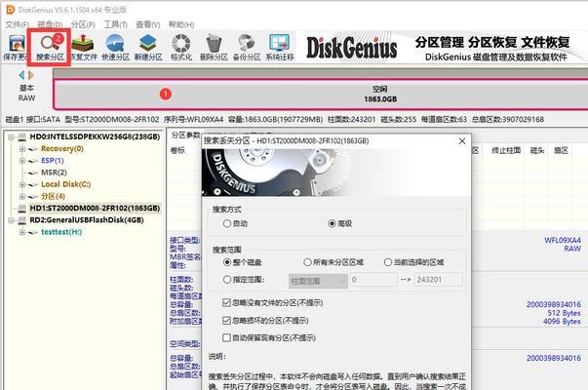
Task: Click the start cylinder field showing 0
Action: [373, 280]
